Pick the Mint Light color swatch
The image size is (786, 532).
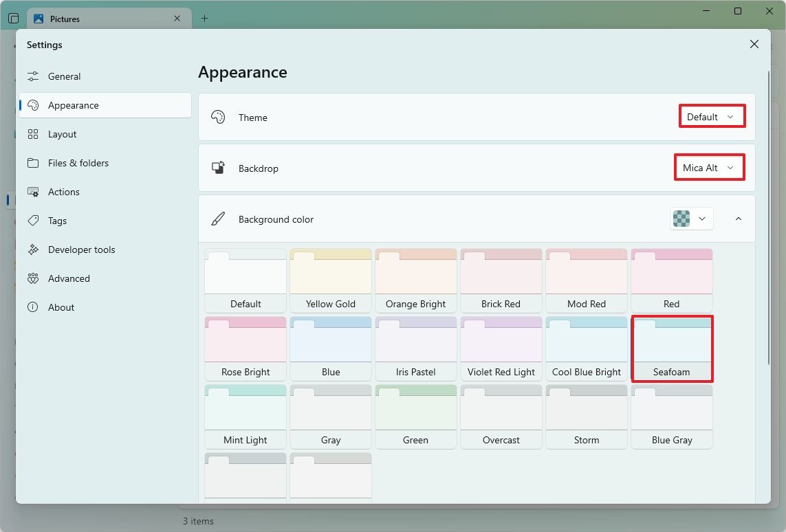245,416
